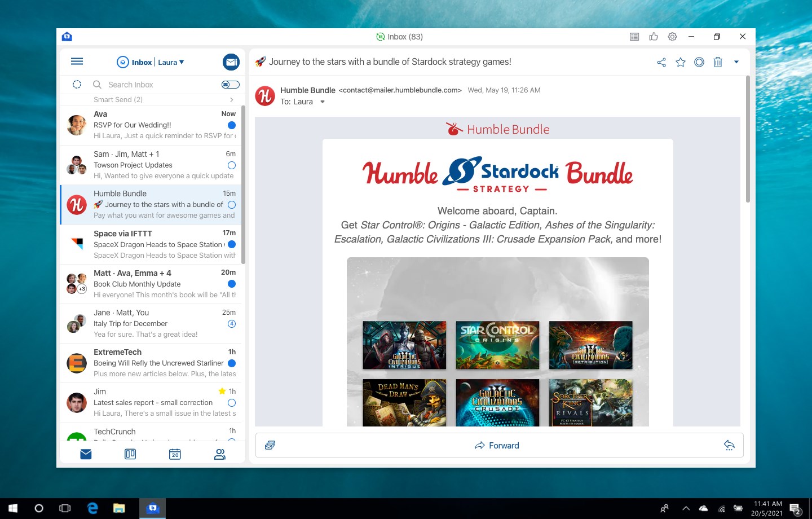
Task: Open Matt's Book Club Monthly Update
Action: [x=151, y=284]
